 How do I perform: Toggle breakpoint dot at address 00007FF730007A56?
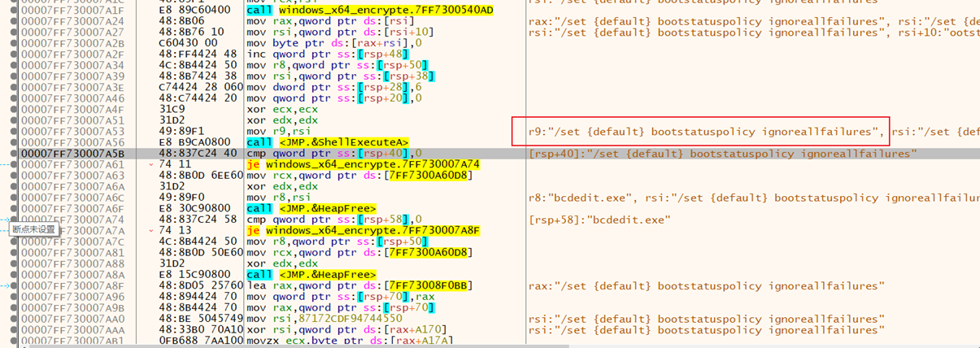15,142
